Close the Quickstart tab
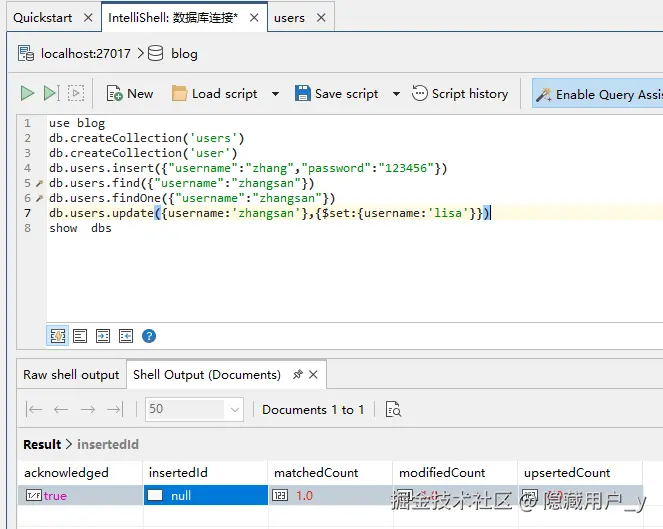 [x=88, y=18]
